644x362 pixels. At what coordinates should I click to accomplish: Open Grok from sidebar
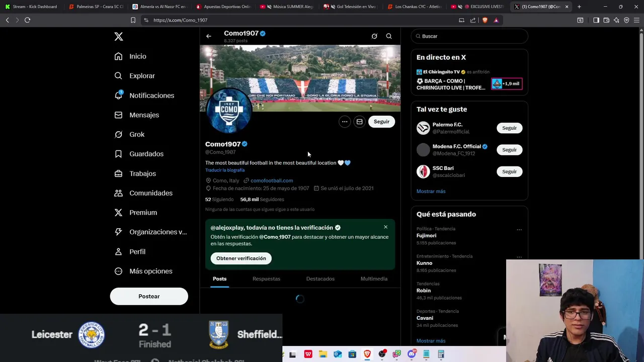[x=129, y=134]
